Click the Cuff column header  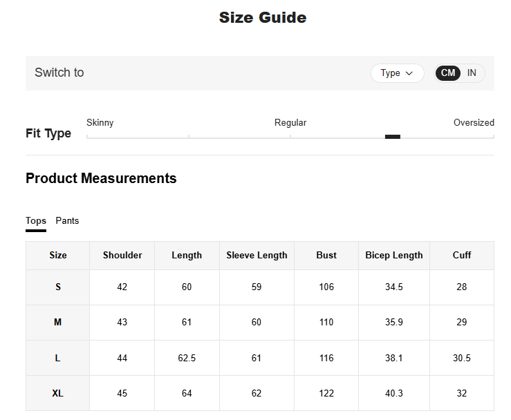[x=462, y=256]
